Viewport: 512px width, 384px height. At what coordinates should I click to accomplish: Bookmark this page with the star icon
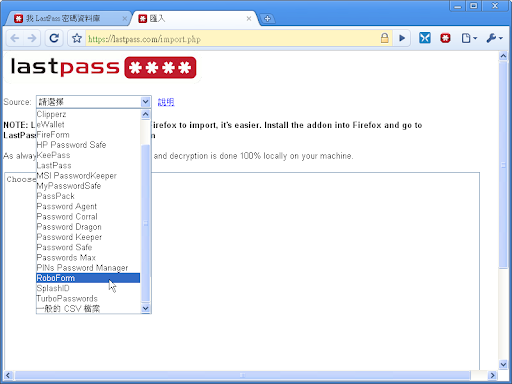[x=77, y=38]
